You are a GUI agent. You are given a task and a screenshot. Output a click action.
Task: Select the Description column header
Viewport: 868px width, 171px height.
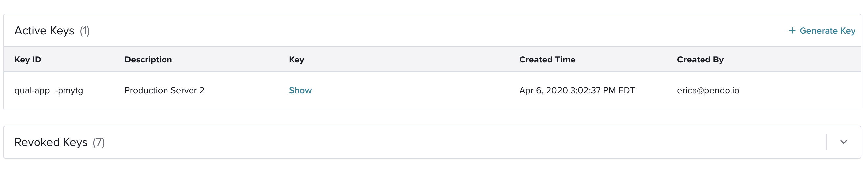(148, 60)
